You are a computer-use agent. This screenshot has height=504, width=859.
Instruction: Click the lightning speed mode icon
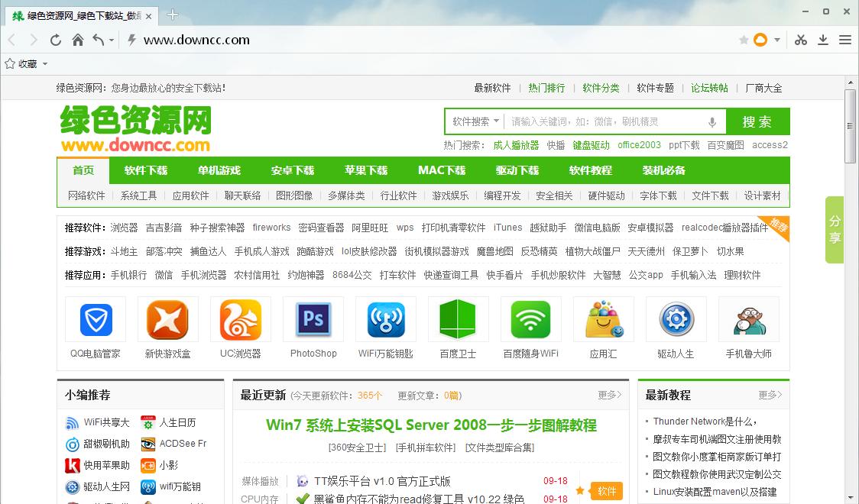click(x=131, y=40)
